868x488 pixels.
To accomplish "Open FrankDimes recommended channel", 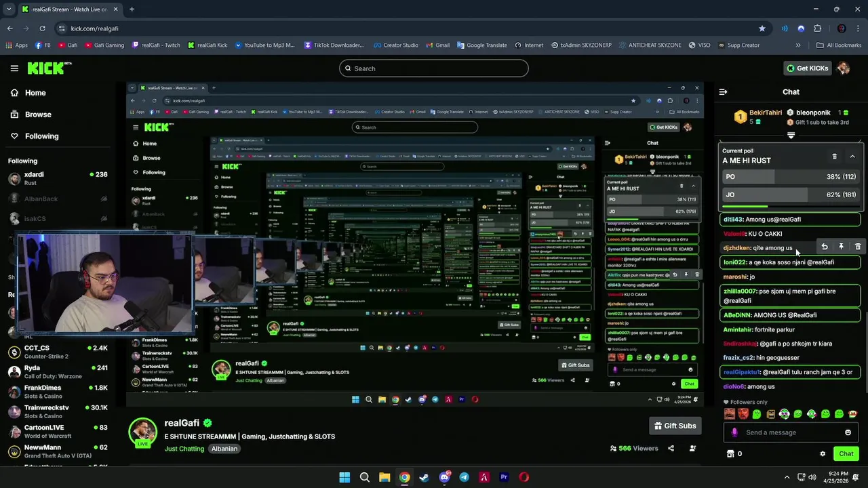I will [x=58, y=391].
